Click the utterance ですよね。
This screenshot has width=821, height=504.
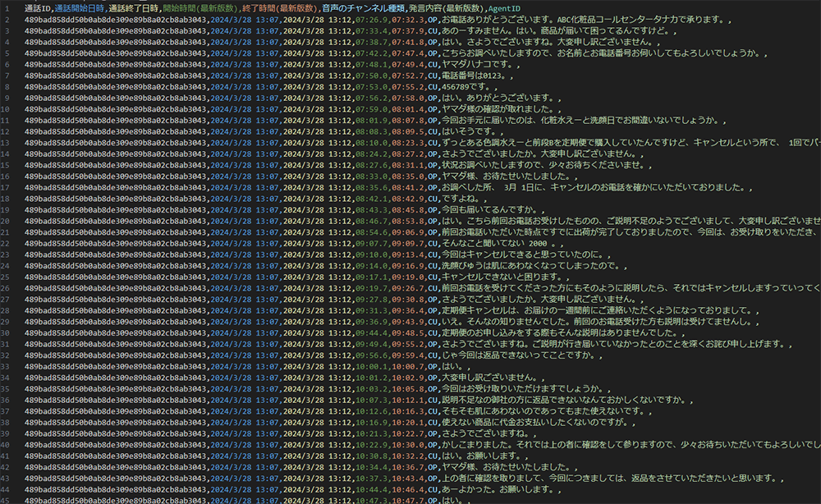point(461,199)
